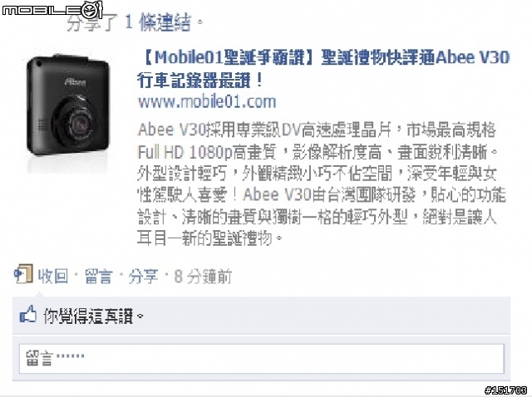The image size is (532, 397).
Task: Click the shared-link story icon beside 收回
Action: pos(23,274)
